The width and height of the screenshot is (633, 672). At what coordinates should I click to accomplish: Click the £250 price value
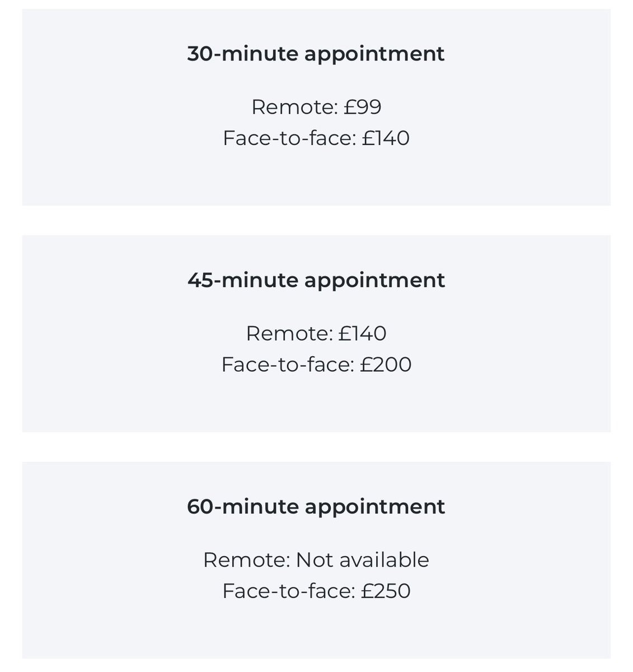[x=386, y=591]
